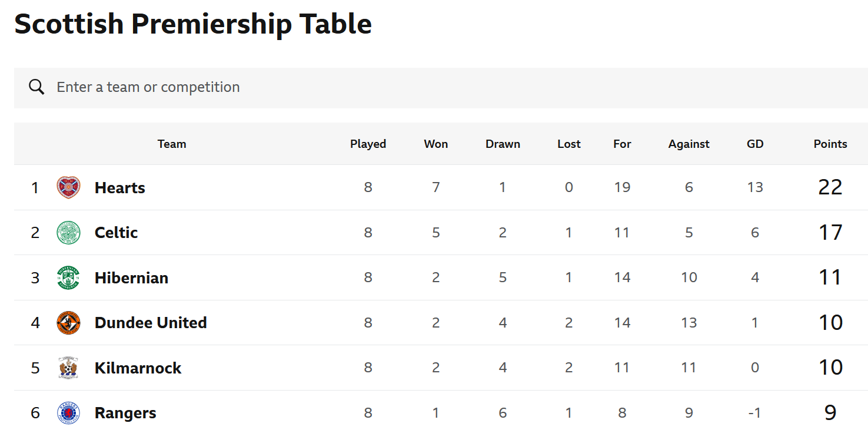Click the Won column header

coord(435,144)
